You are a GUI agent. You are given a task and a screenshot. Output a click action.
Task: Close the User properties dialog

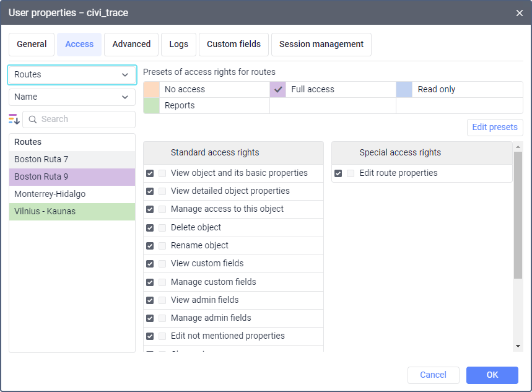pos(519,12)
